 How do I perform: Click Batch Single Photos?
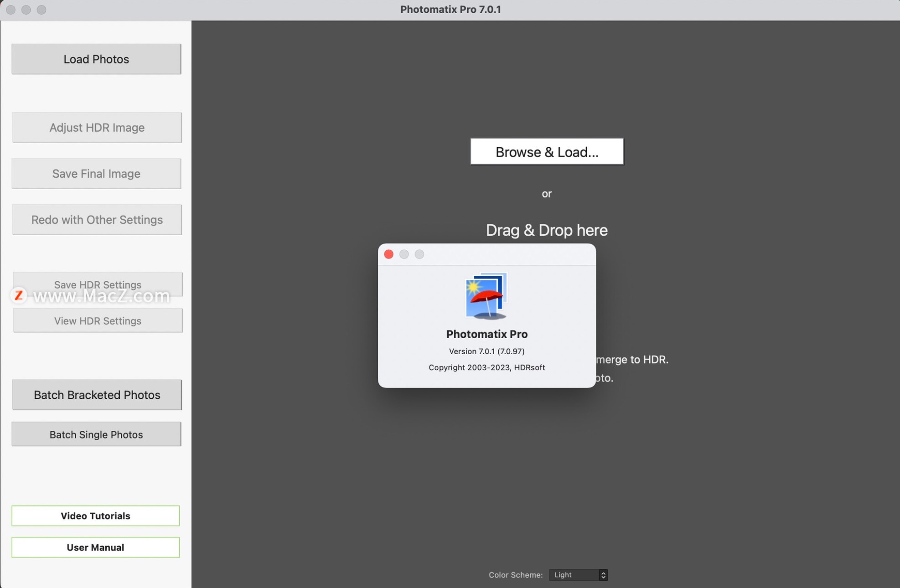click(x=96, y=434)
